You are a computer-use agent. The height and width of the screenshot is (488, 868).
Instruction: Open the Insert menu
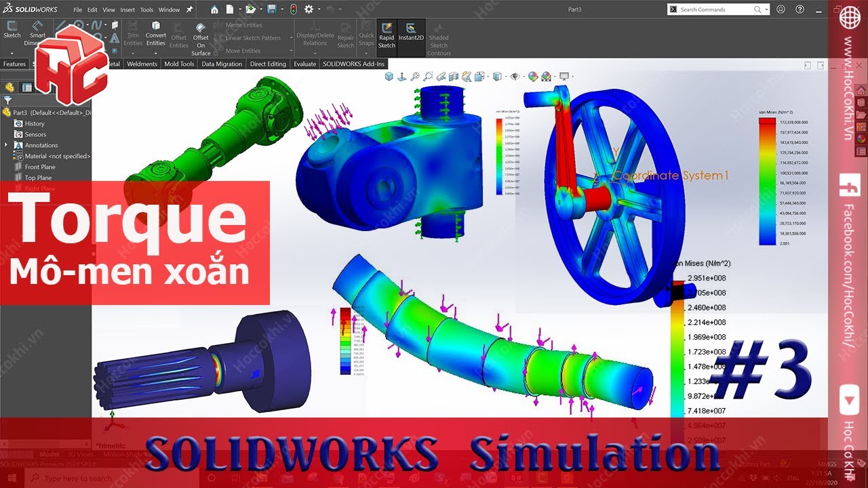[127, 10]
